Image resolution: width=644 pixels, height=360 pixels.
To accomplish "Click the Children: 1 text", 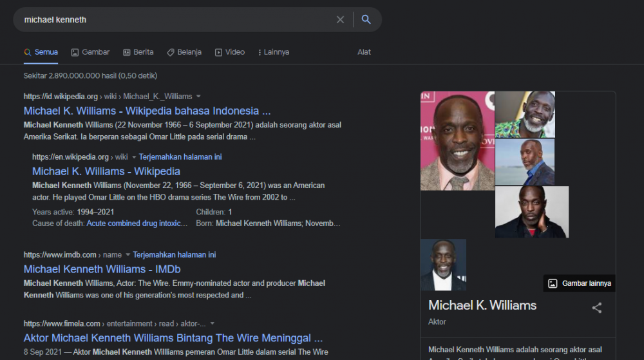I will (x=214, y=212).
